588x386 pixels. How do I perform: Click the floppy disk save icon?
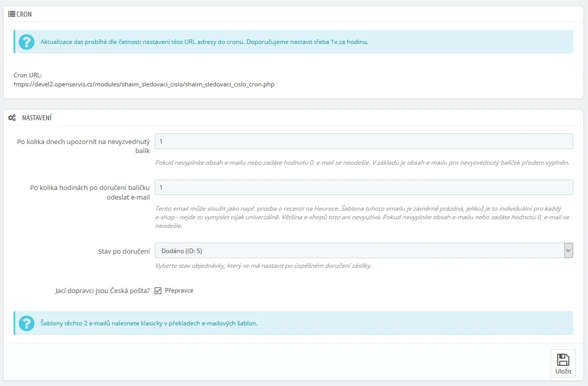tap(563, 360)
